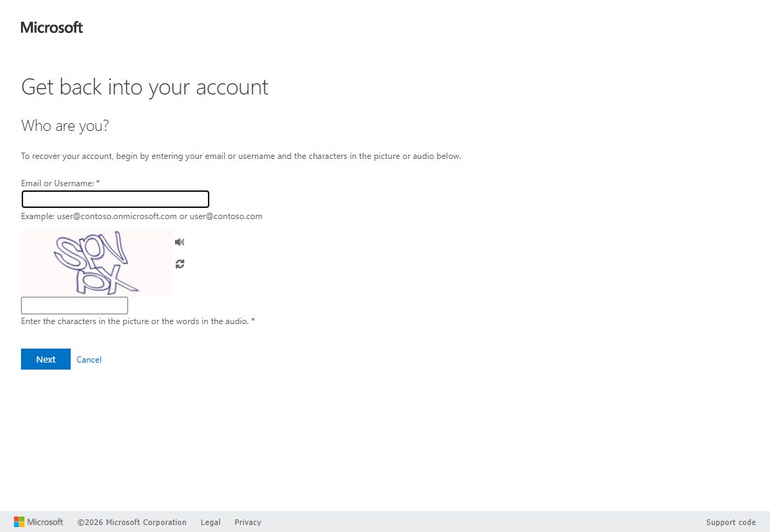Click the example email hint text

coord(141,216)
